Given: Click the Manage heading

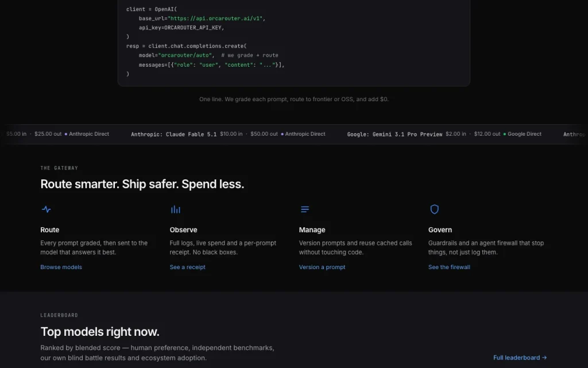Looking at the screenshot, I should (312, 230).
